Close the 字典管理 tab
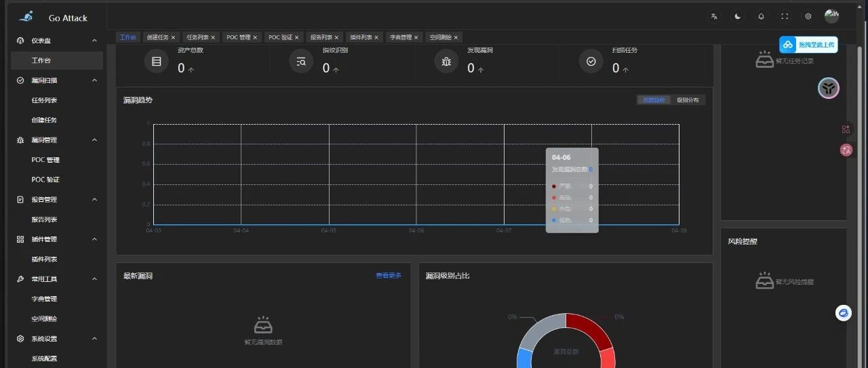The width and height of the screenshot is (868, 368). click(416, 37)
